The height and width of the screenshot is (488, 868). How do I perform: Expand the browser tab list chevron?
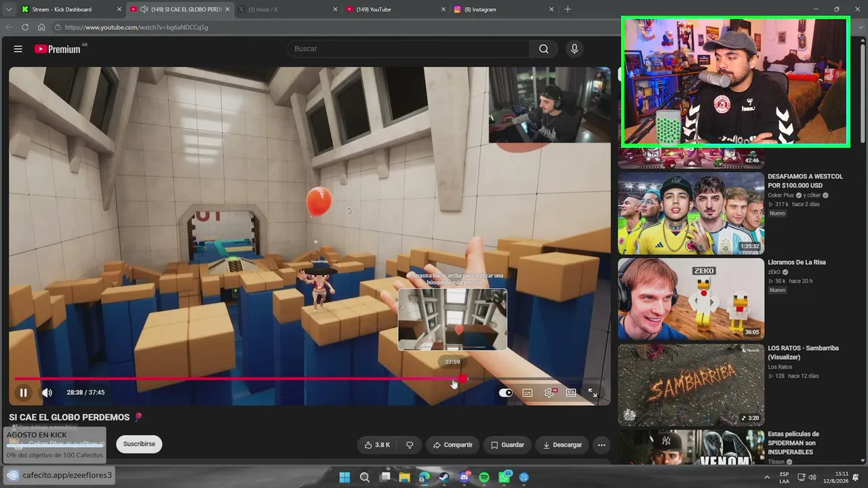coord(9,9)
